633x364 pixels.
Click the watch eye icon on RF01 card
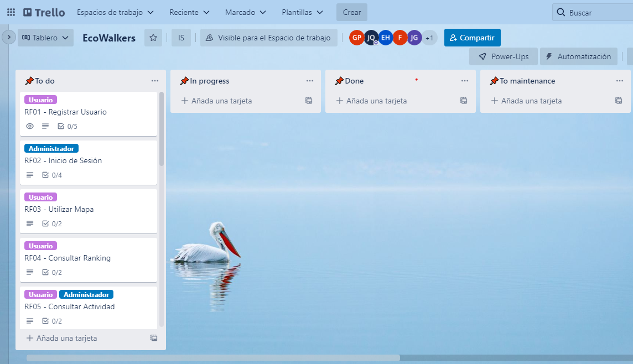click(x=30, y=126)
